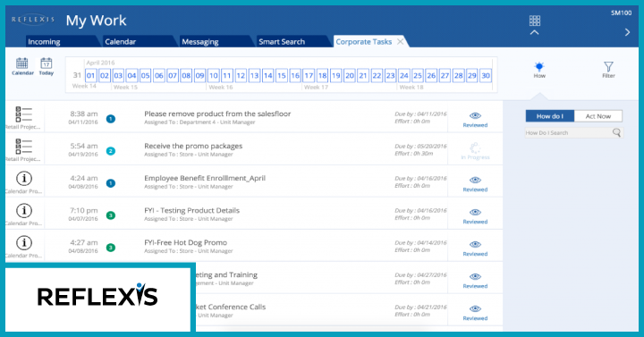Click 'Assigned To : Department 4 - Unit Manager'
The image size is (644, 337).
(199, 122)
